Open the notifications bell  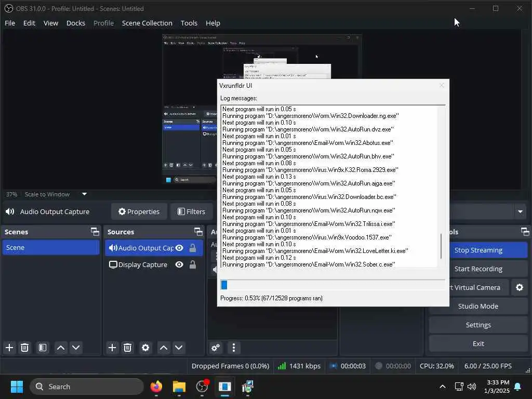point(518,387)
